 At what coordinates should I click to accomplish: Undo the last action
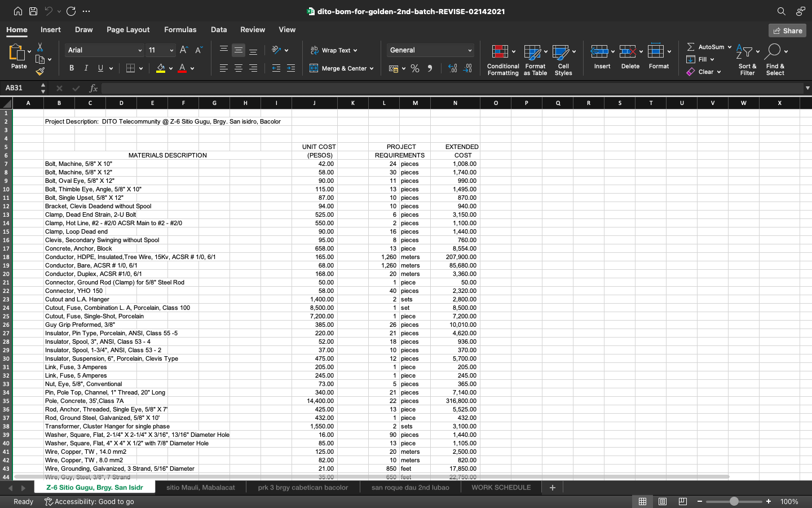click(x=48, y=11)
